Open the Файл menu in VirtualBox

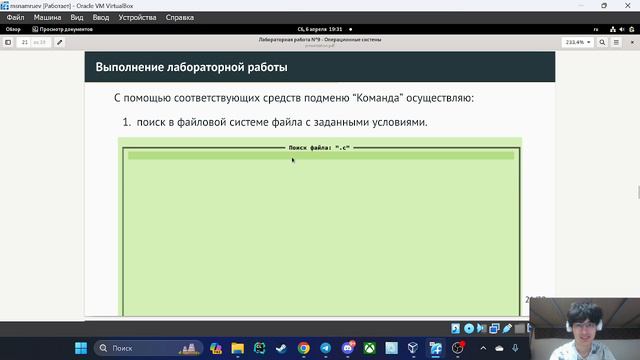point(15,18)
